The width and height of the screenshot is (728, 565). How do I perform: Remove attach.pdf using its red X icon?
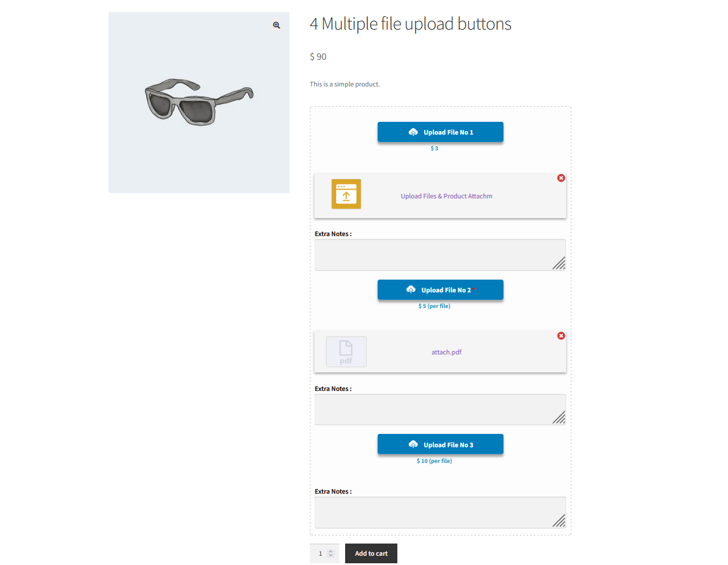point(561,335)
